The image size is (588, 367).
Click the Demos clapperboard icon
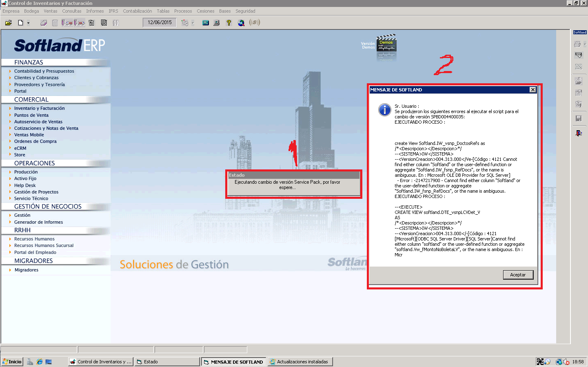386,43
